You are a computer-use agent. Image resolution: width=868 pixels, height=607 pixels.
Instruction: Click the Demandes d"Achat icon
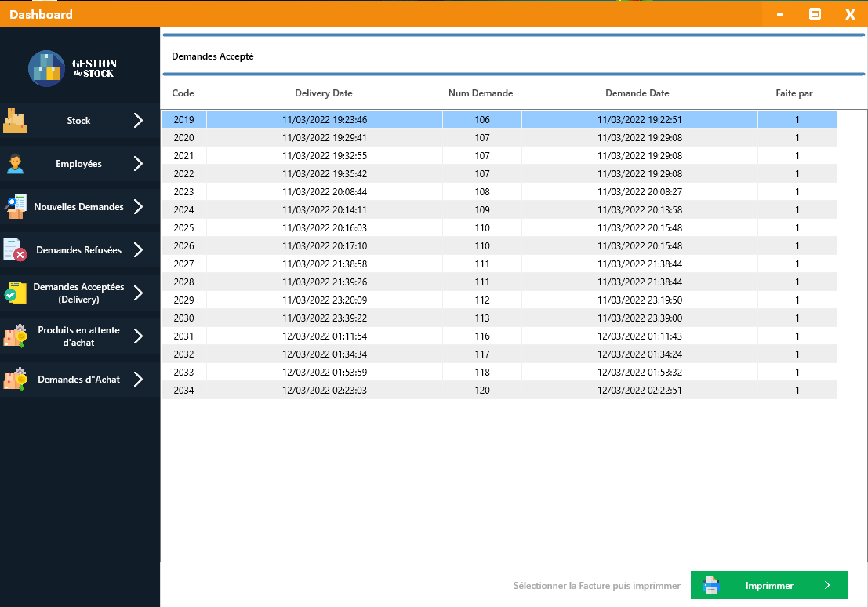(16, 380)
